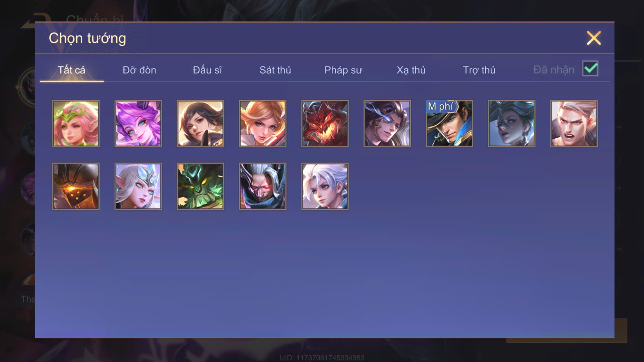Pick the red-eyed white-haired masked hero

pyautogui.click(x=262, y=186)
